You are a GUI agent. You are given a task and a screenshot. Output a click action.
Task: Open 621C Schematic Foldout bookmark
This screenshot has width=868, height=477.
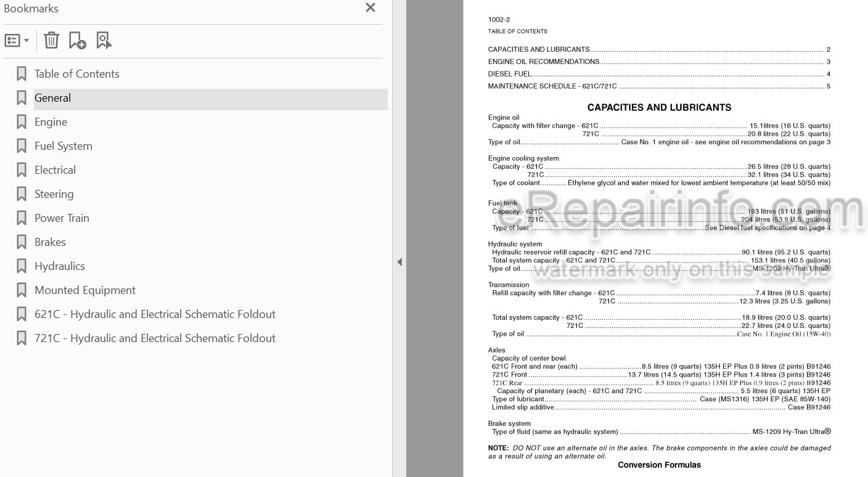[155, 314]
